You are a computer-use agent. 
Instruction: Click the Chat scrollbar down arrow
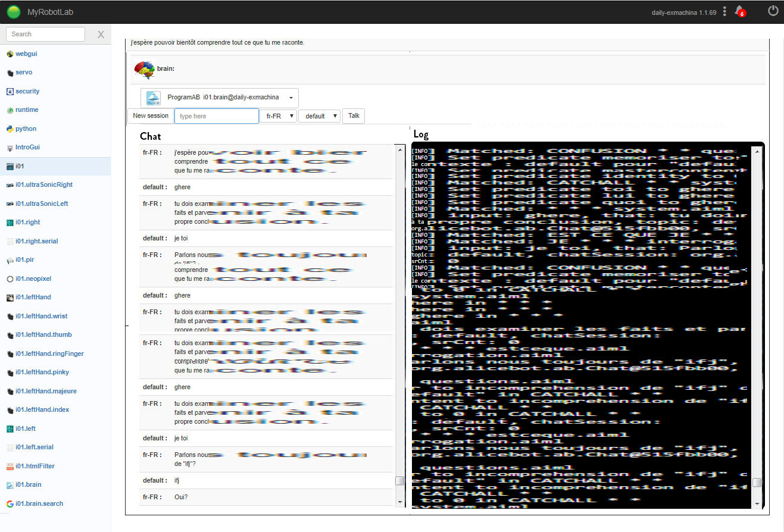pyautogui.click(x=399, y=502)
